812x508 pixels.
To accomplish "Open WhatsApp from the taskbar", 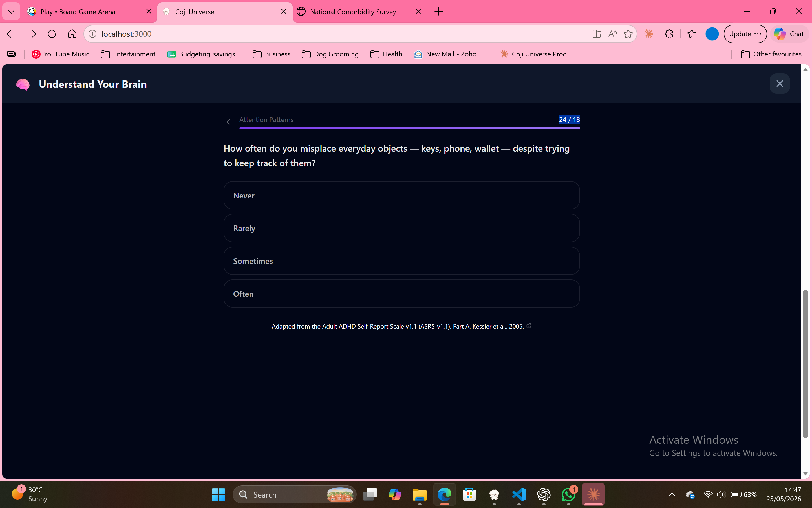I will click(x=569, y=494).
